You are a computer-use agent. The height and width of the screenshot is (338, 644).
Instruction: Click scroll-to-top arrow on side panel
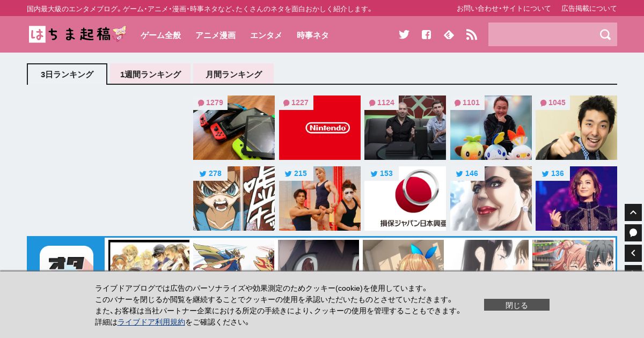pyautogui.click(x=633, y=212)
